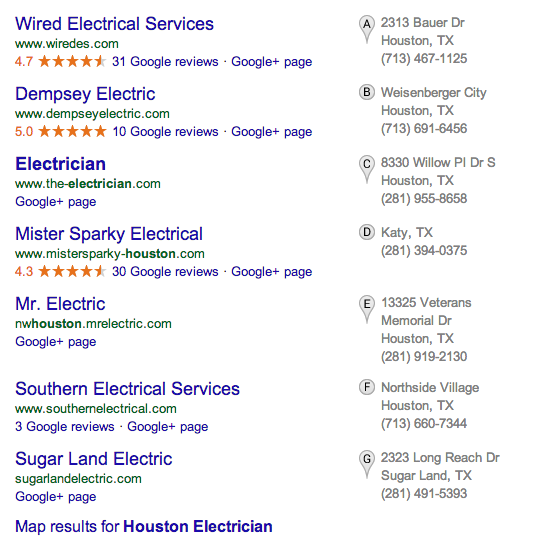Open Wired Electrical Services listing
The height and width of the screenshot is (545, 547).
114,24
